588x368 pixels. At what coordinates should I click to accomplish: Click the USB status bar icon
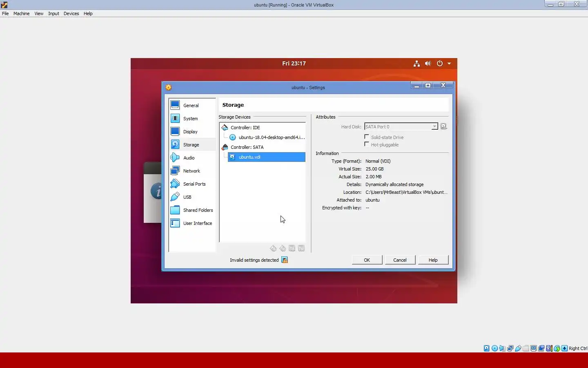point(518,348)
